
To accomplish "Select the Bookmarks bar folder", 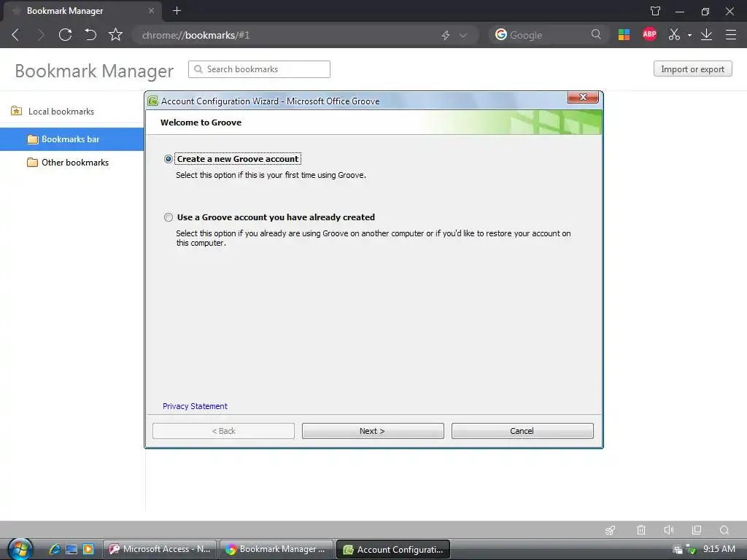I will [x=71, y=139].
